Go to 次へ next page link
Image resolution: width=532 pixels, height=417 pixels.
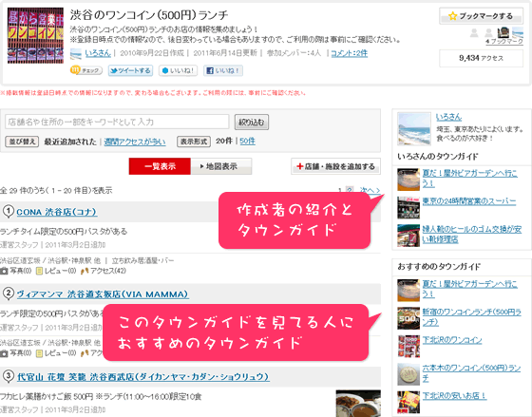[x=370, y=190]
